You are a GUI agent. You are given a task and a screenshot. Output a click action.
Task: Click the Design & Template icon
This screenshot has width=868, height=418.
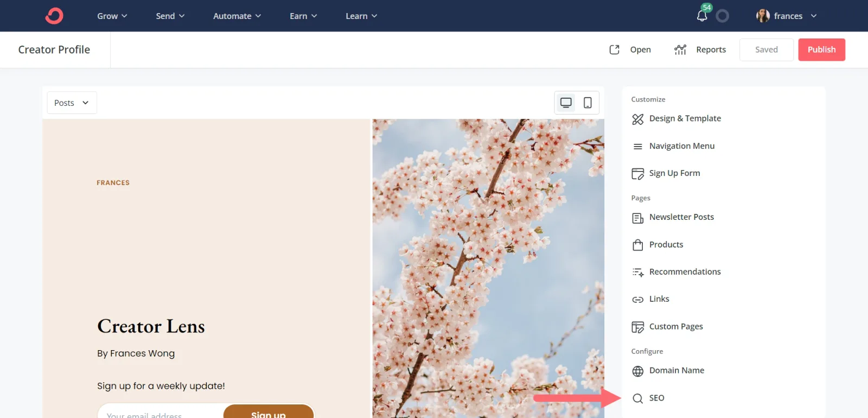[x=637, y=119]
